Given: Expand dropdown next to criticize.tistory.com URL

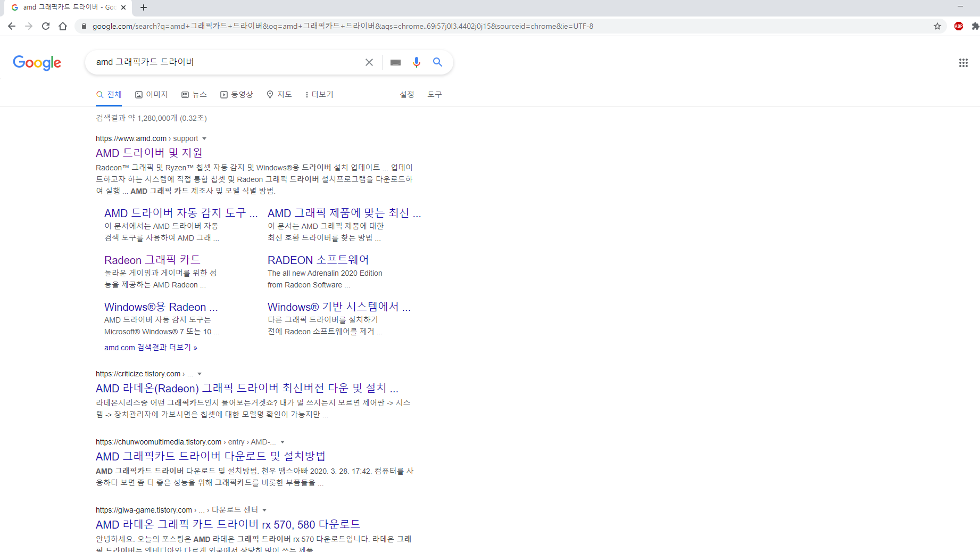Looking at the screenshot, I should click(200, 374).
